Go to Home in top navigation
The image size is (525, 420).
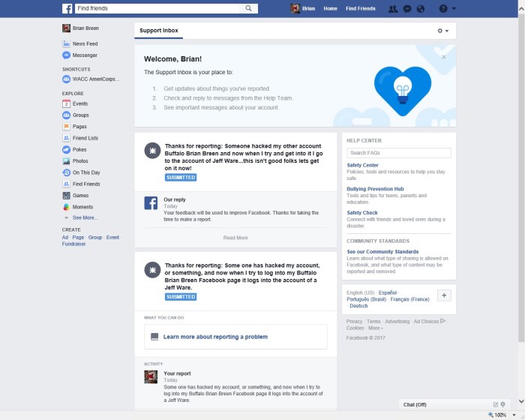tap(330, 8)
